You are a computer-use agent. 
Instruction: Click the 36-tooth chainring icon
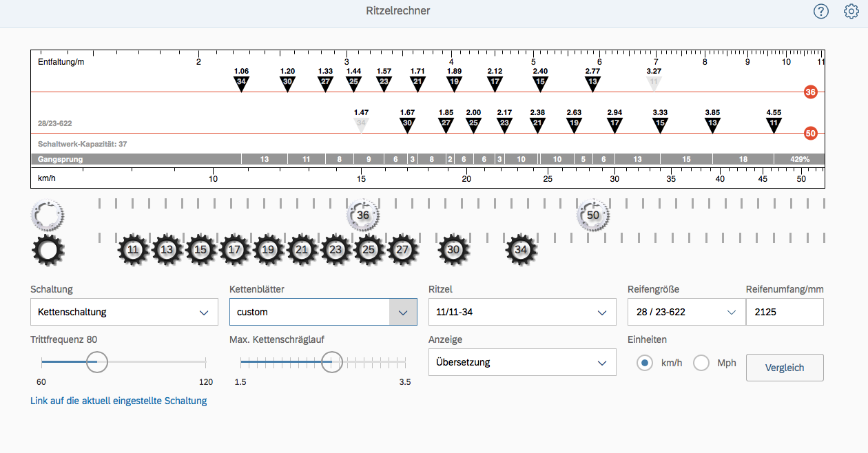363,215
